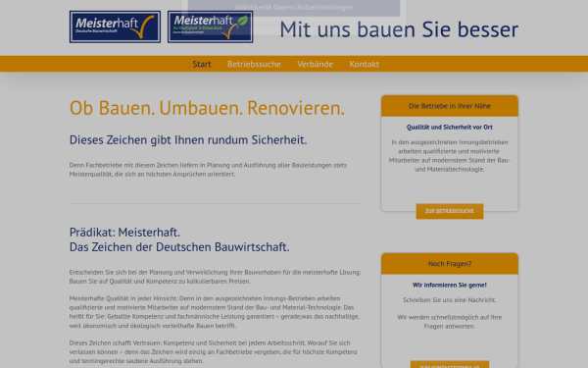Click the Zur Betriebssuche button

[450, 211]
